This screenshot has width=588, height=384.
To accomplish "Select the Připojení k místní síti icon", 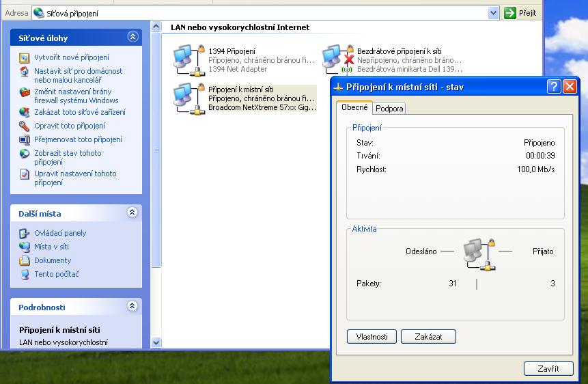I will click(x=189, y=98).
